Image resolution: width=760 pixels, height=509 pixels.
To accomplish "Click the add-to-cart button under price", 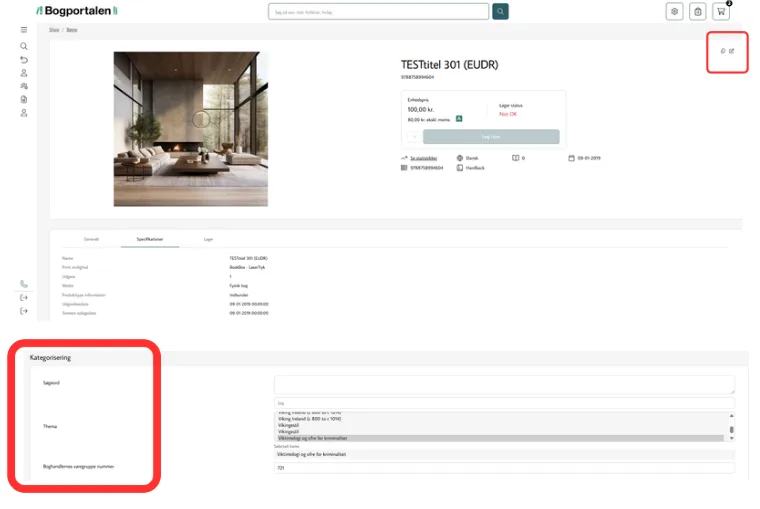I will [x=491, y=137].
